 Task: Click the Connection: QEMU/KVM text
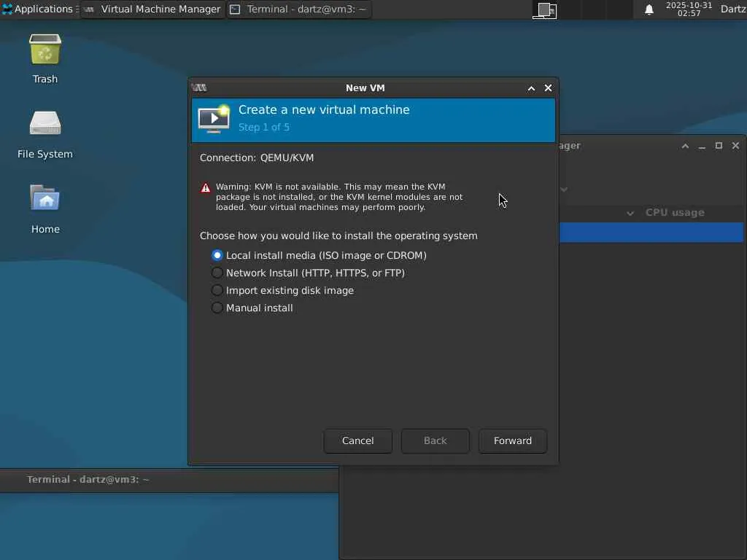[257, 157]
